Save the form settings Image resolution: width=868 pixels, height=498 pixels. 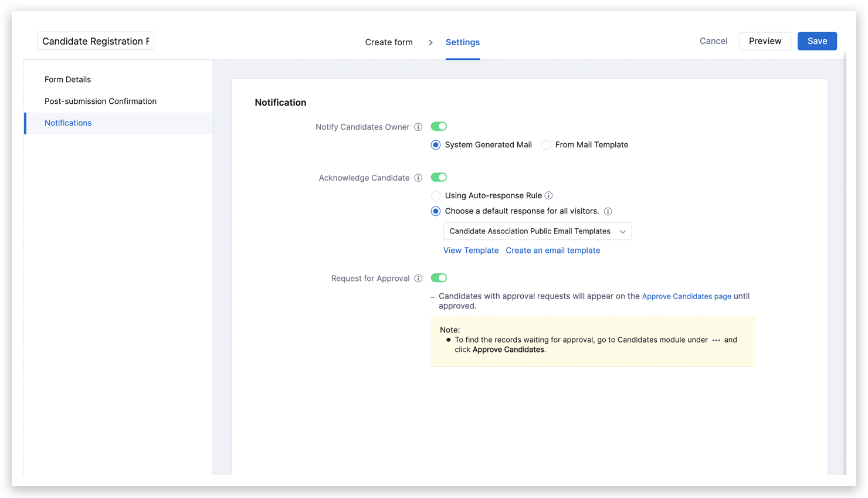(x=817, y=41)
